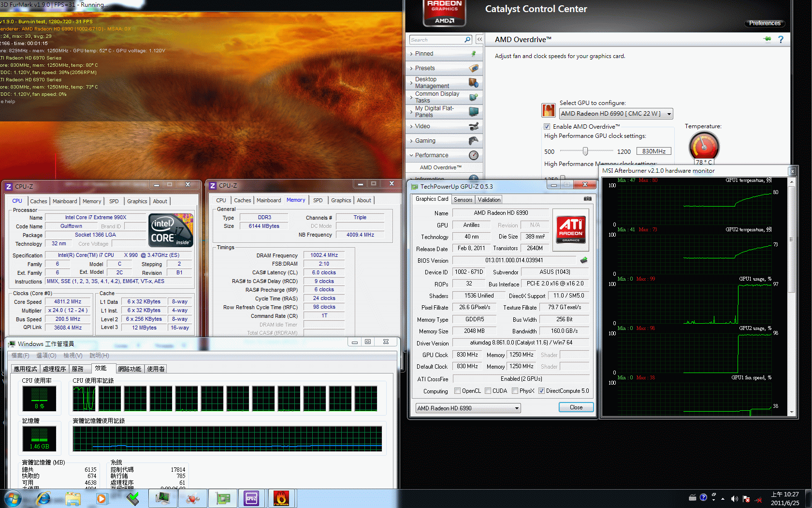Toggle DirectCompute 5.0 checkbox in GPU-Z

tap(541, 391)
